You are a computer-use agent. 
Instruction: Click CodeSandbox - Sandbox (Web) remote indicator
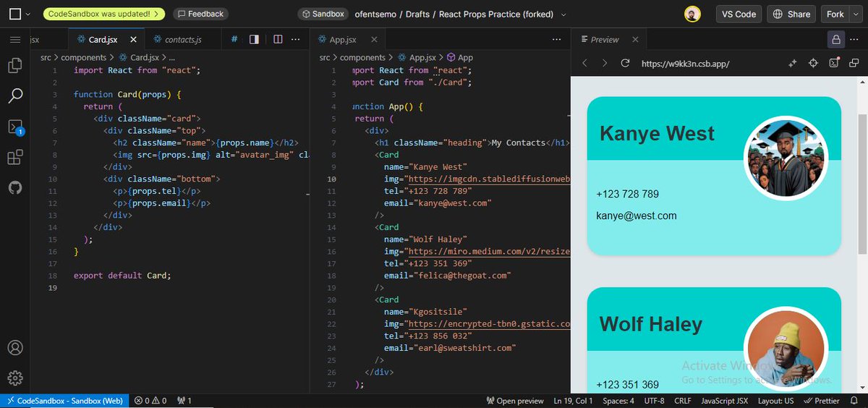coord(64,401)
